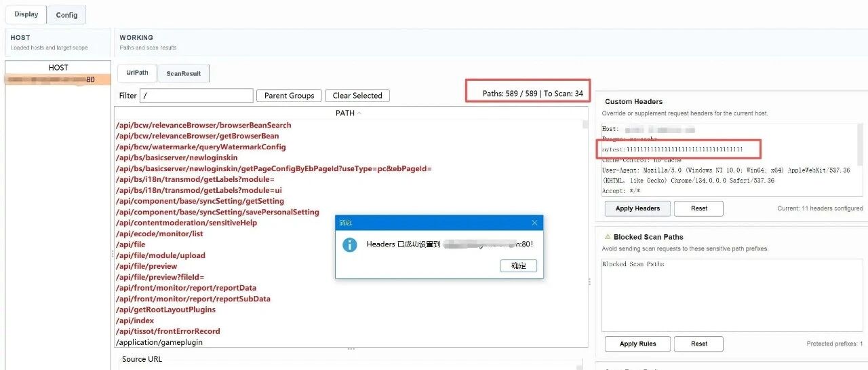868x370 pixels.
Task: Click the Host header line
Action: pos(648,129)
